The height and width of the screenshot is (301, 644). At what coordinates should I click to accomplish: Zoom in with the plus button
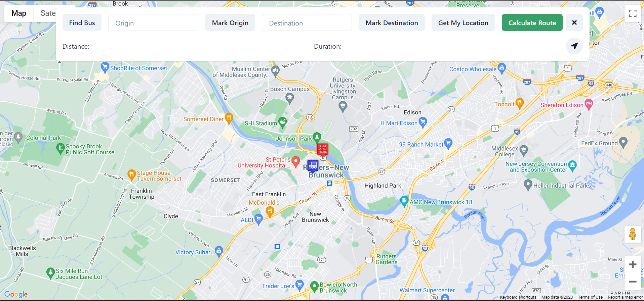click(633, 264)
